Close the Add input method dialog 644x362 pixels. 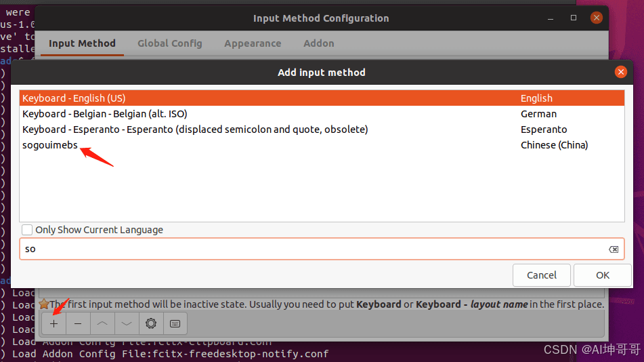pyautogui.click(x=620, y=72)
